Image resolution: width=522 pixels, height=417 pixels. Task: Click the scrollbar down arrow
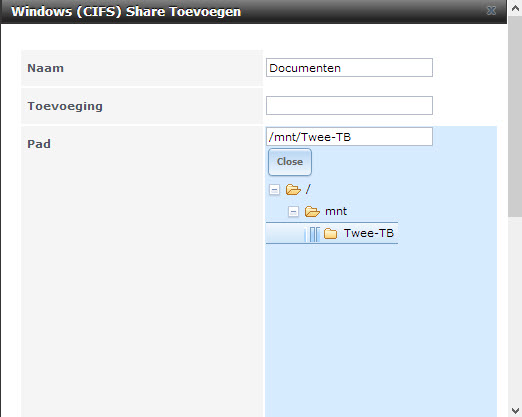coord(515,410)
